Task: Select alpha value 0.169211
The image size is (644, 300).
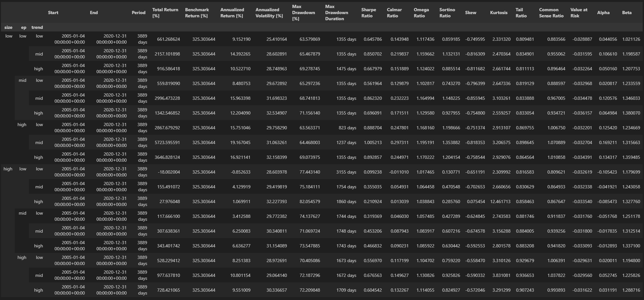Action: coord(608,142)
